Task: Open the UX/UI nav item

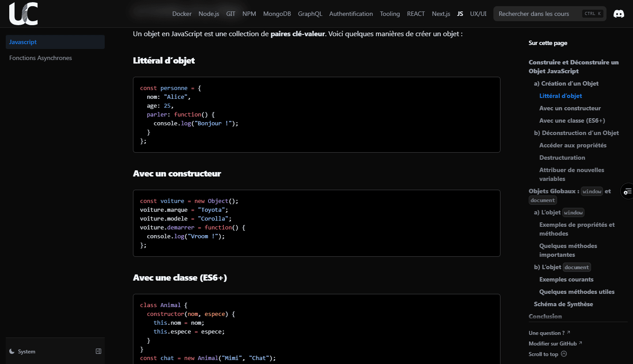Action: pos(478,14)
